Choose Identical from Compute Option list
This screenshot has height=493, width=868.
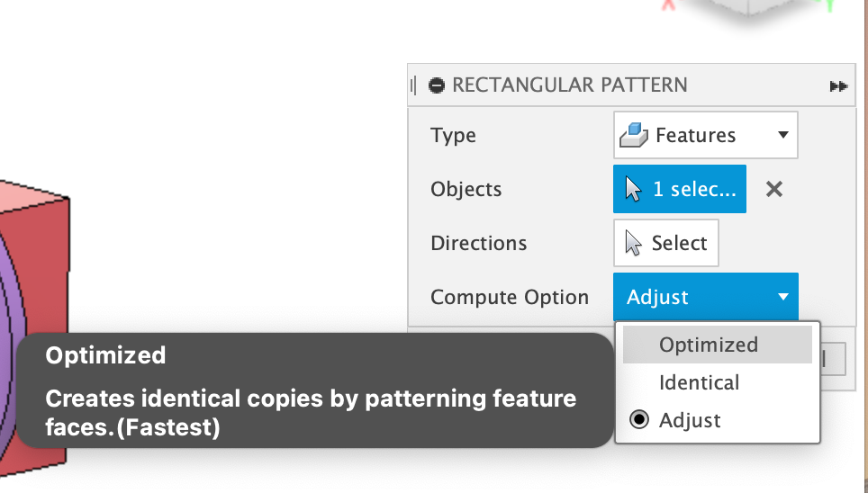(x=699, y=382)
